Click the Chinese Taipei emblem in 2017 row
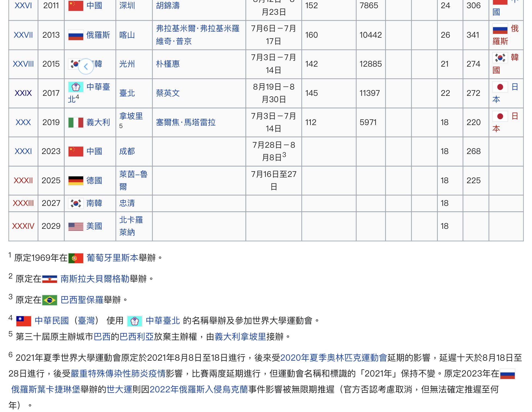The width and height of the screenshot is (532, 412). click(x=76, y=87)
